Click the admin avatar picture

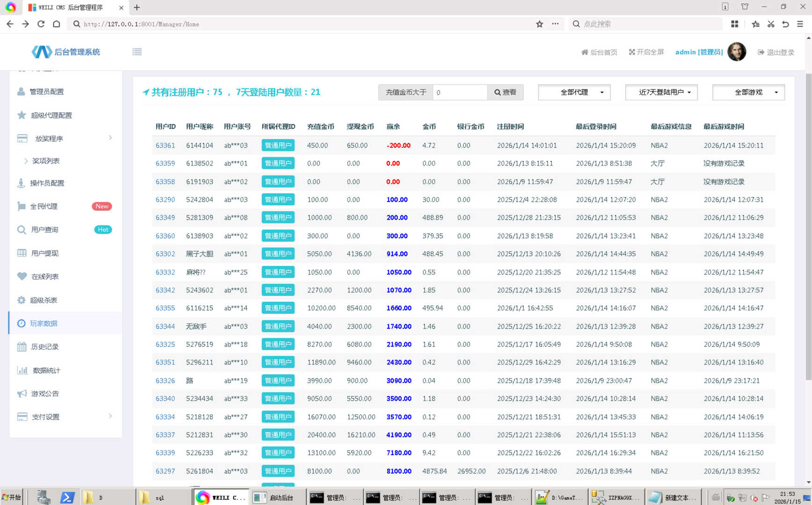click(x=737, y=52)
